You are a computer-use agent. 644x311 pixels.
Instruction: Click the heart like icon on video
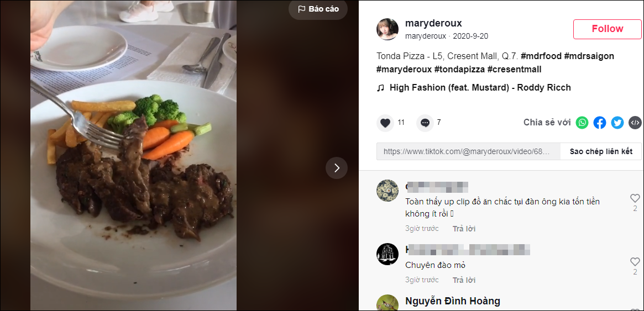(385, 123)
